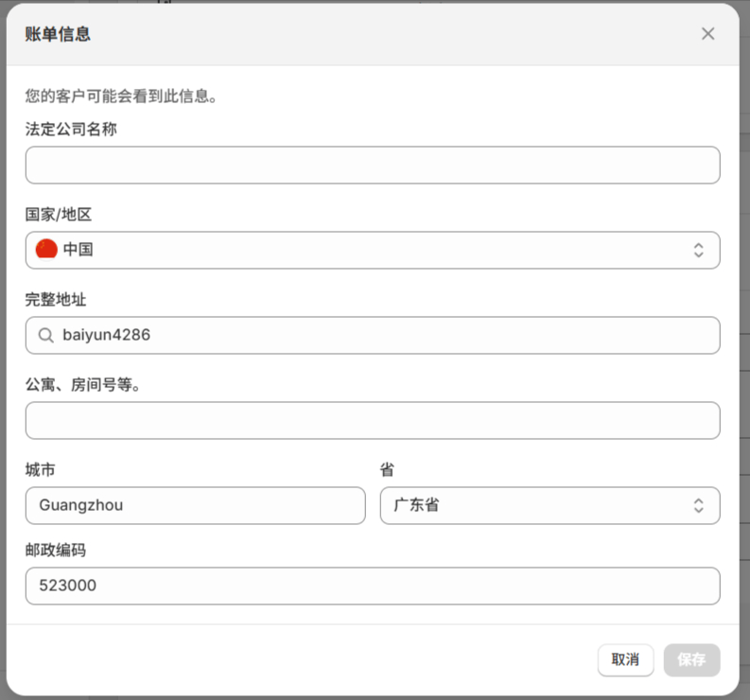Click the postal code field showing 523000
This screenshot has width=750, height=700.
click(372, 586)
